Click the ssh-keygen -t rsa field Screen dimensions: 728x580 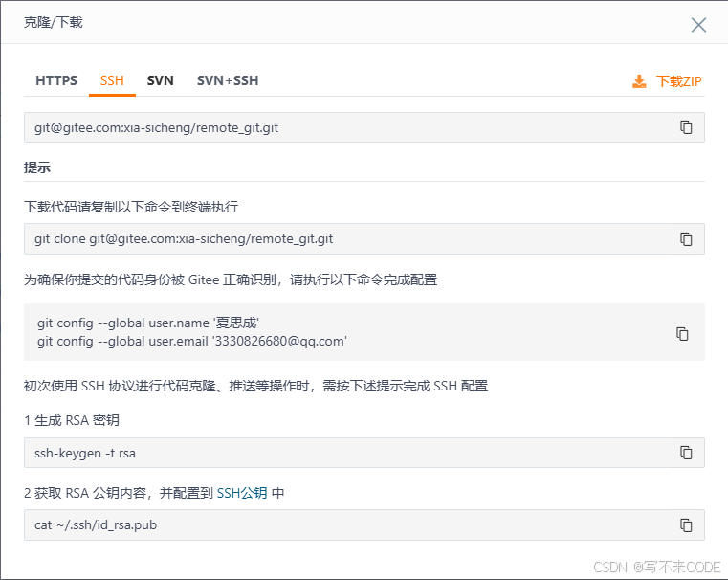pos(364,453)
